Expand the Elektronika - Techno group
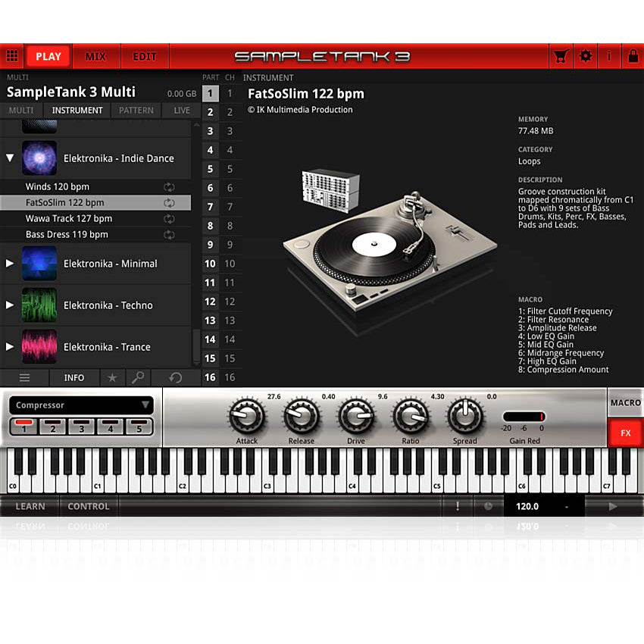Screen dimensions: 644x644 (x=9, y=305)
